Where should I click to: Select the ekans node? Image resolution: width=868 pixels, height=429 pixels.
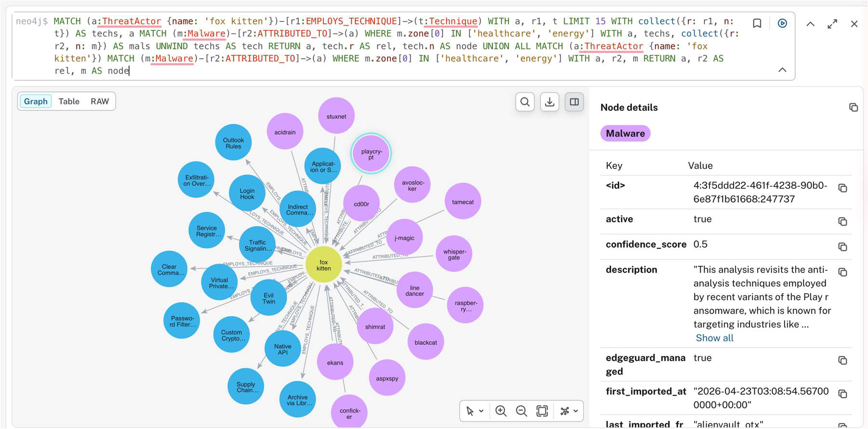335,362
